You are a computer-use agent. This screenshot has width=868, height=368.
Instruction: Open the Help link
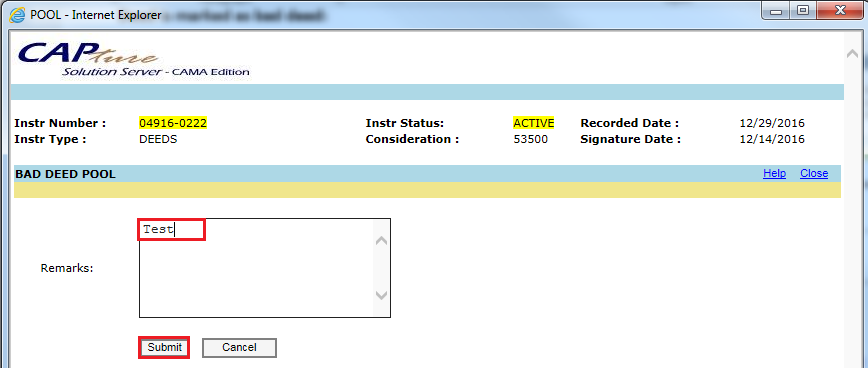pyautogui.click(x=774, y=174)
